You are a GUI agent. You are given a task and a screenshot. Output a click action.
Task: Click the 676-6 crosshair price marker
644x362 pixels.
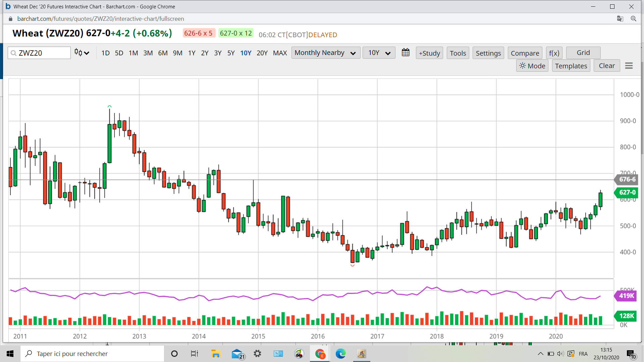[627, 179]
